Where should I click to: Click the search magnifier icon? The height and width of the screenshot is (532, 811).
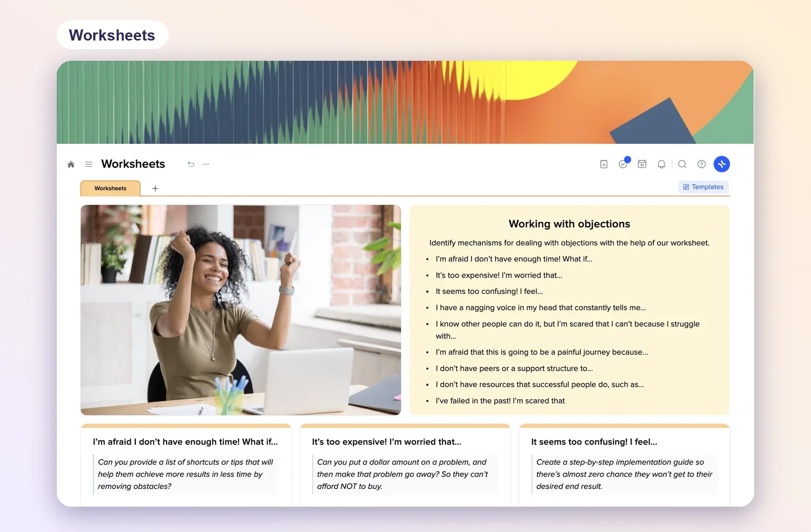682,164
